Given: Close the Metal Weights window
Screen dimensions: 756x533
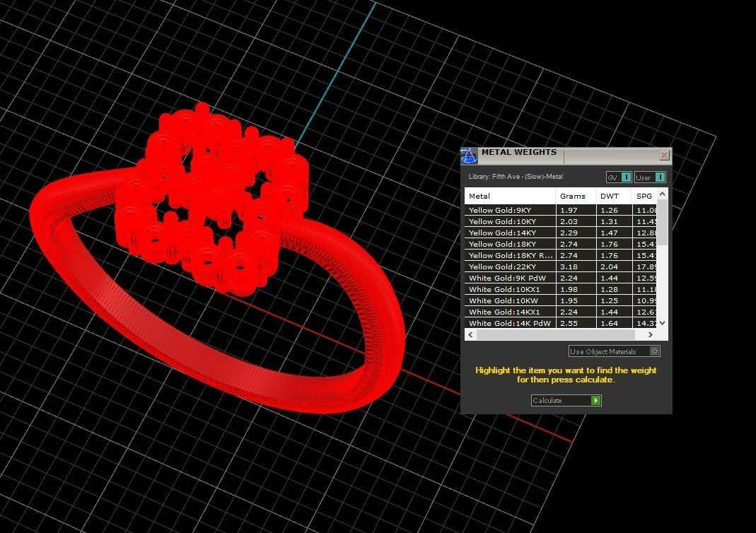Looking at the screenshot, I should point(664,155).
